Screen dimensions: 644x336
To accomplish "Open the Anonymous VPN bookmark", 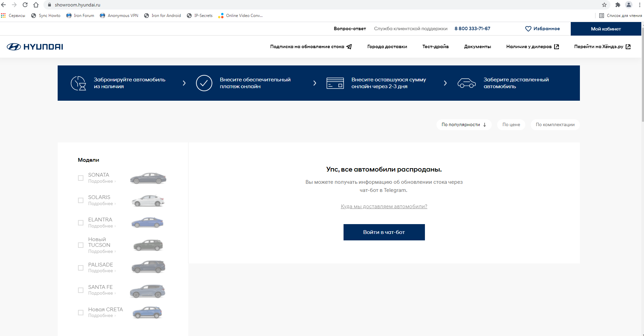I will pos(119,16).
